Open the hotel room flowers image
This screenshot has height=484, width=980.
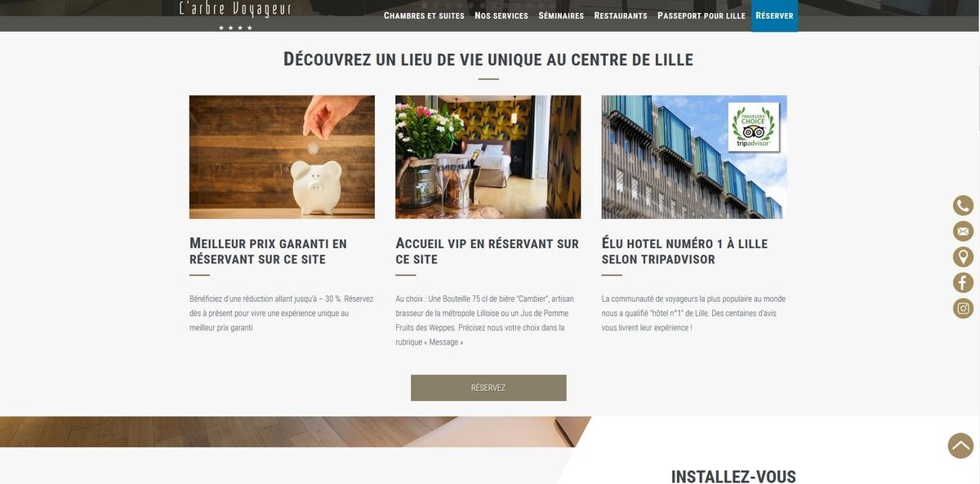point(488,157)
